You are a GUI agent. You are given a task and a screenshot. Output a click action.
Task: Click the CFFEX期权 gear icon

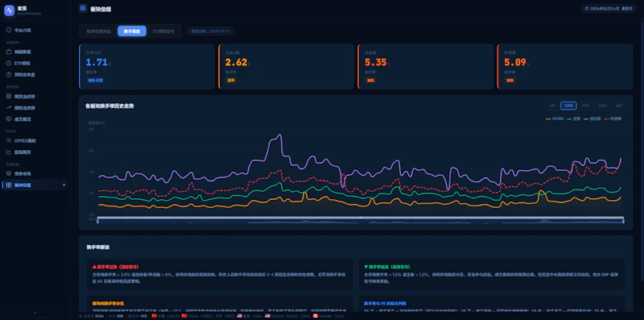click(x=9, y=141)
